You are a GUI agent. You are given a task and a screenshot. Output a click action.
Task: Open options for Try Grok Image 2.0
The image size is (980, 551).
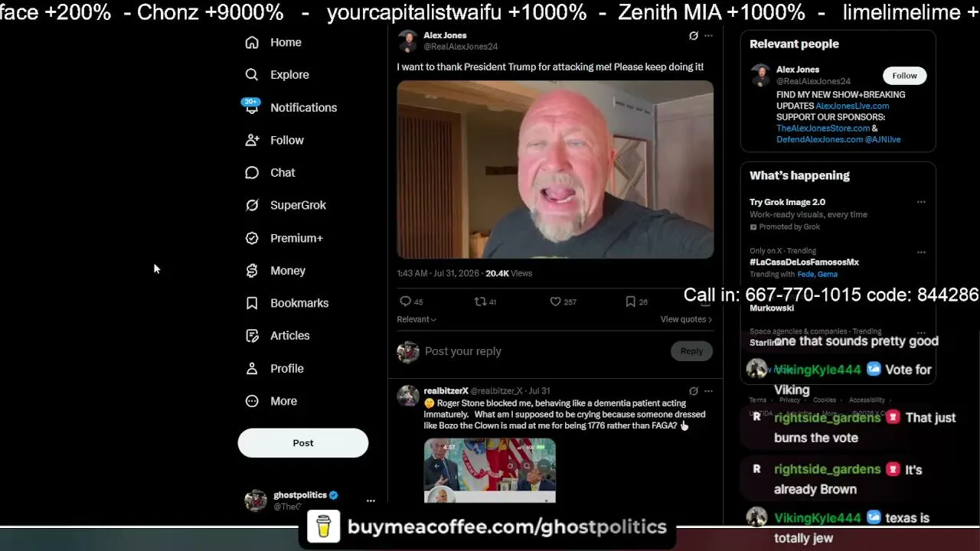pyautogui.click(x=921, y=202)
